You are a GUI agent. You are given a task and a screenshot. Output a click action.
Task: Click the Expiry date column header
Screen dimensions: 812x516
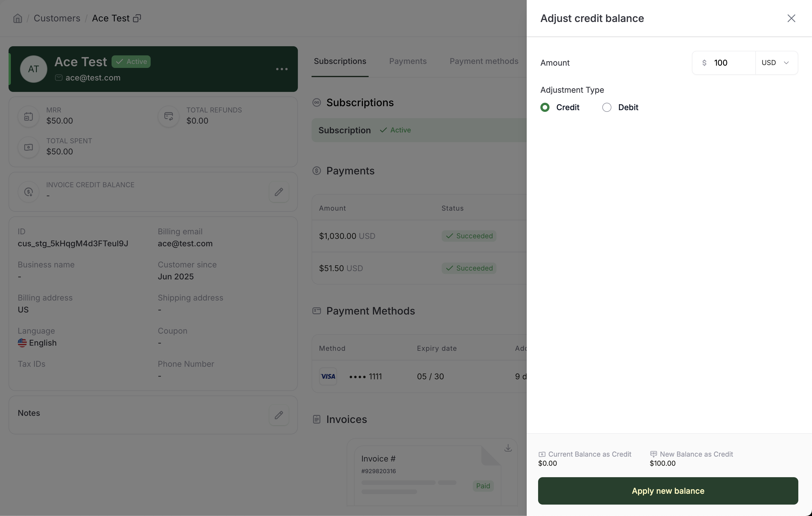tap(437, 348)
